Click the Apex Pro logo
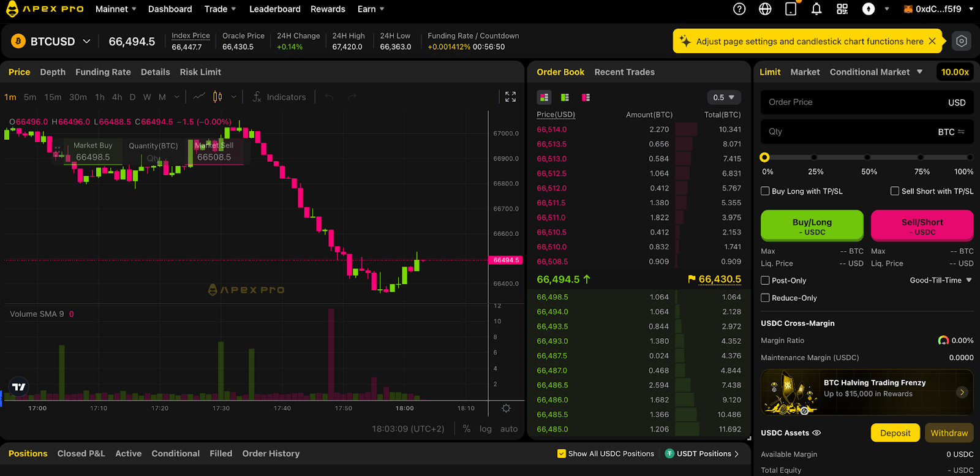 point(45,9)
